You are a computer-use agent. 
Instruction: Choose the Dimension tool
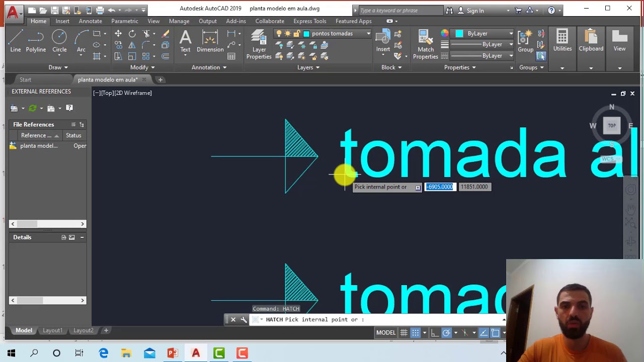pyautogui.click(x=210, y=41)
